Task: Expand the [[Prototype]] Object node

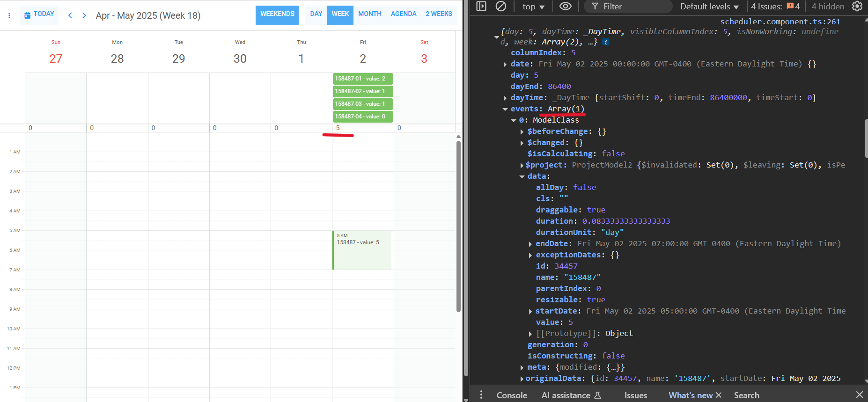Action: tap(530, 334)
